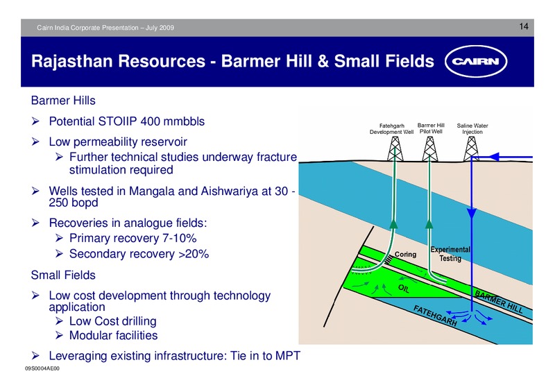Click the bullet arrow beside Recoveries in analogue
The width and height of the screenshot is (555, 392).
coord(35,223)
